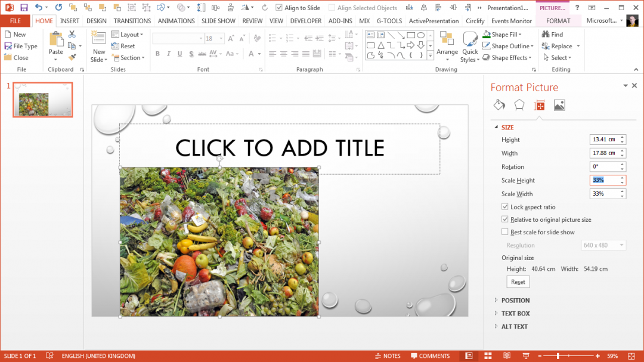Open the TRANSITIONS ribbon tab
This screenshot has width=644, height=362.
[132, 20]
